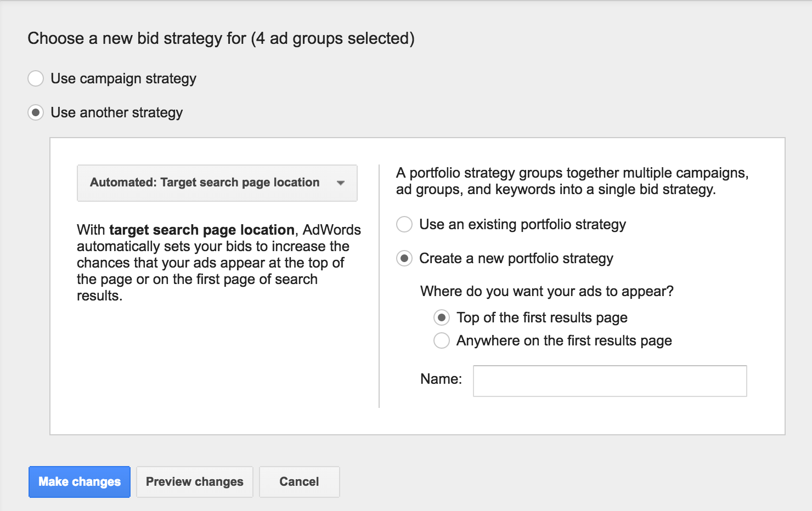Click the 'Create a new portfolio strategy' label text

coord(516,259)
